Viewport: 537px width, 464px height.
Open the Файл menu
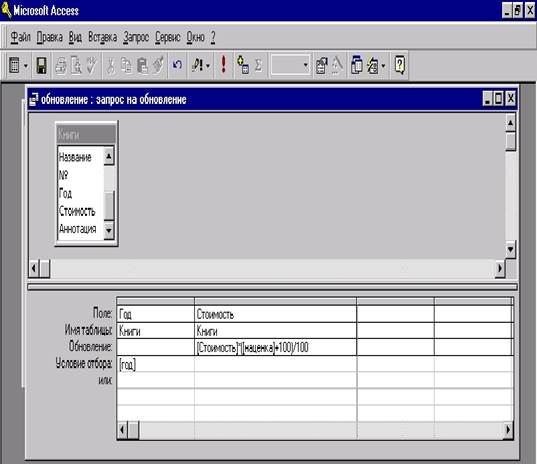(20, 37)
